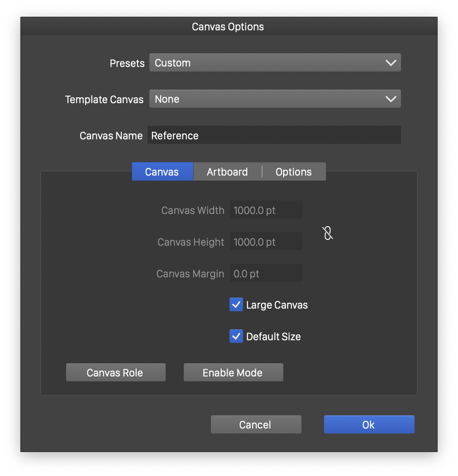458x476 pixels.
Task: Uncheck the Large Canvas checkbox
Action: click(236, 305)
